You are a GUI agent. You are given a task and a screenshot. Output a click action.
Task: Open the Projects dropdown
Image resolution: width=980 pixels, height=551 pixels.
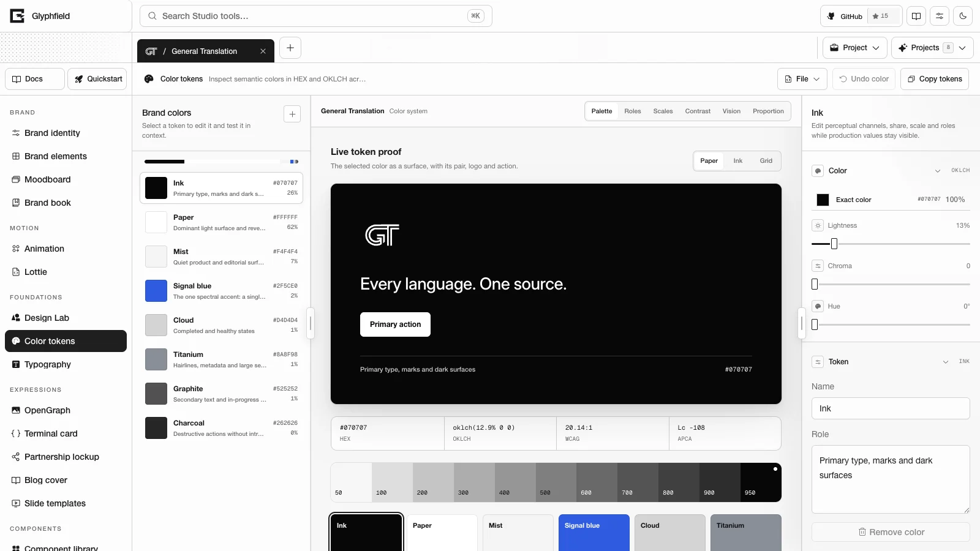click(x=932, y=48)
